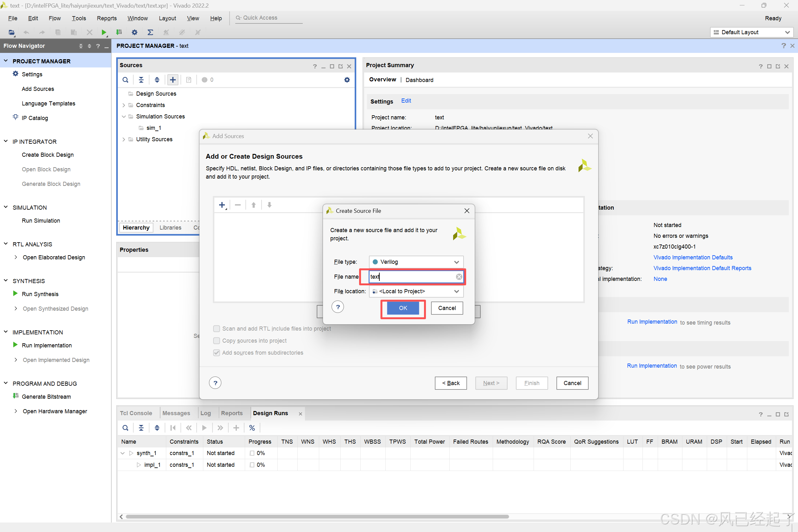Open the Flow menu
This screenshot has height=532, width=798.
54,18
